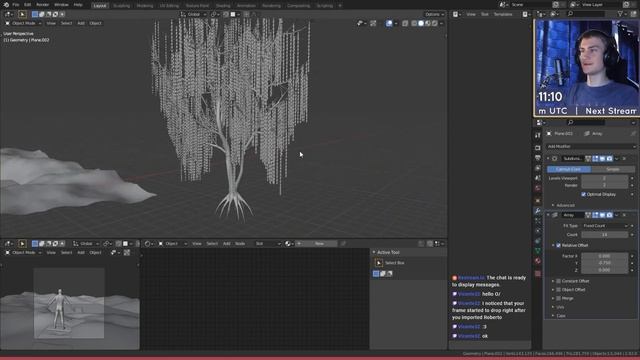640x360 pixels.
Task: Select Simple subdivision type
Action: [x=613, y=169]
